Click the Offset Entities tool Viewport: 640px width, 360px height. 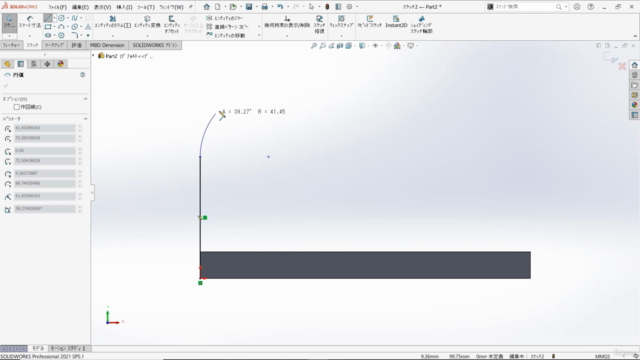pos(171,24)
